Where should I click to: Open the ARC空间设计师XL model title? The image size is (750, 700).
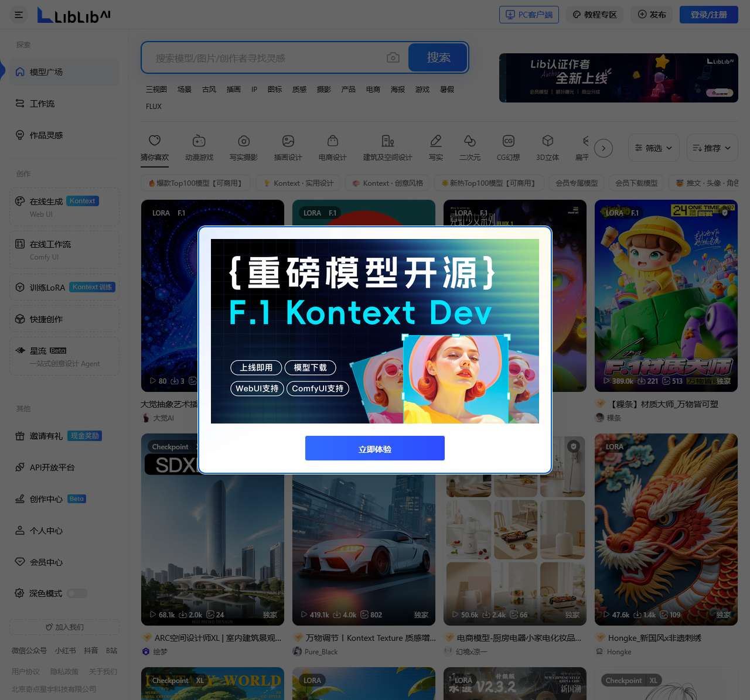point(218,638)
